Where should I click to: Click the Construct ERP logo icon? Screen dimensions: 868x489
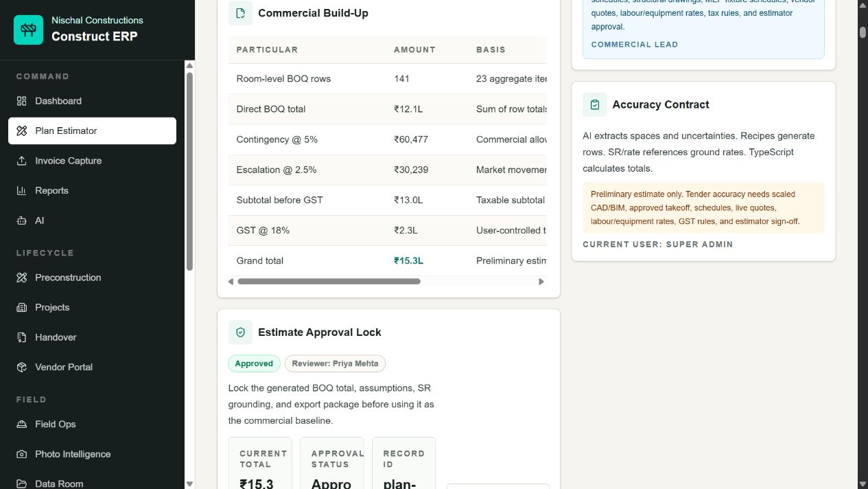click(28, 30)
